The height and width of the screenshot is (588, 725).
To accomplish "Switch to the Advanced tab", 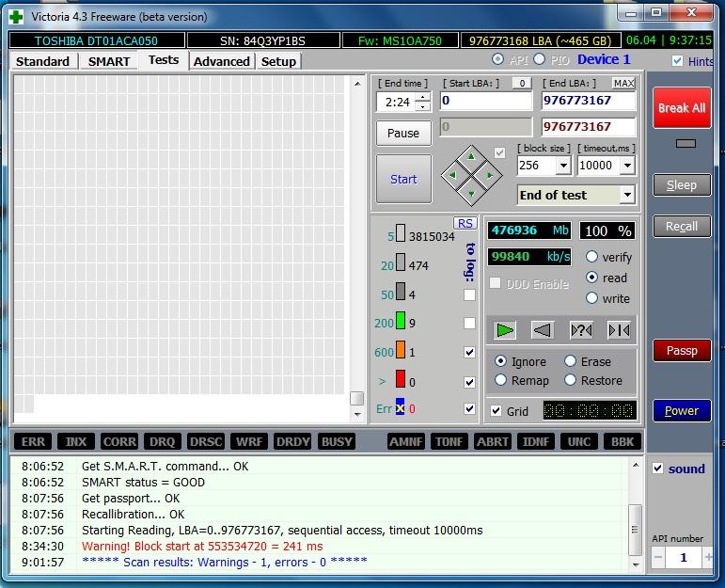I will 222,61.
